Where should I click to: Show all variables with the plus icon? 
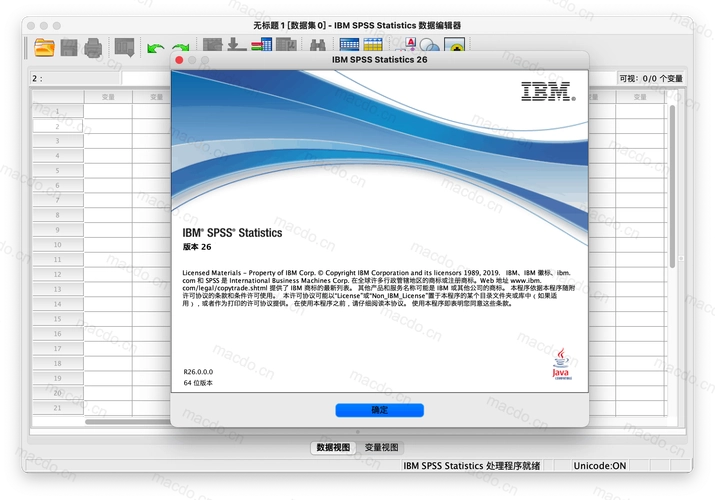click(455, 44)
